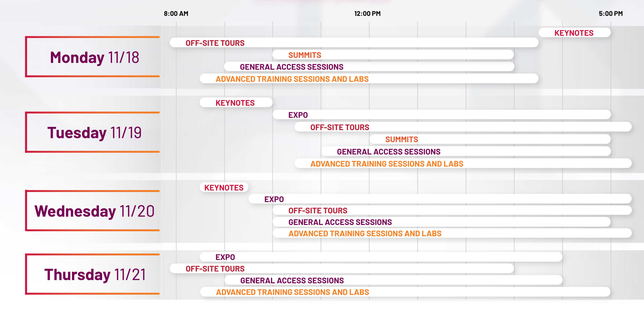The width and height of the screenshot is (644, 310).
Task: Click the Monday 11/18 day label
Action: [x=94, y=57]
